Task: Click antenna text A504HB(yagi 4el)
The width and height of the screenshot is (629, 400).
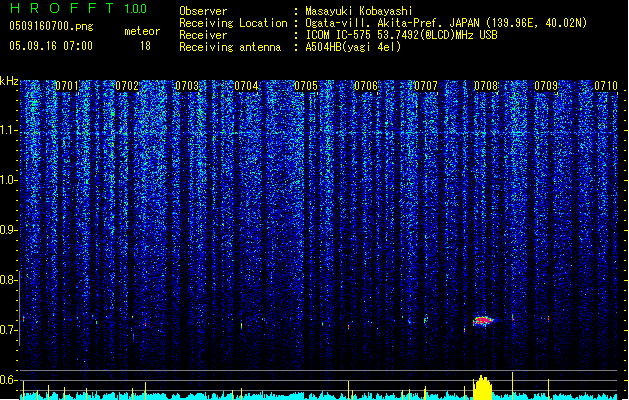Action: pos(353,47)
